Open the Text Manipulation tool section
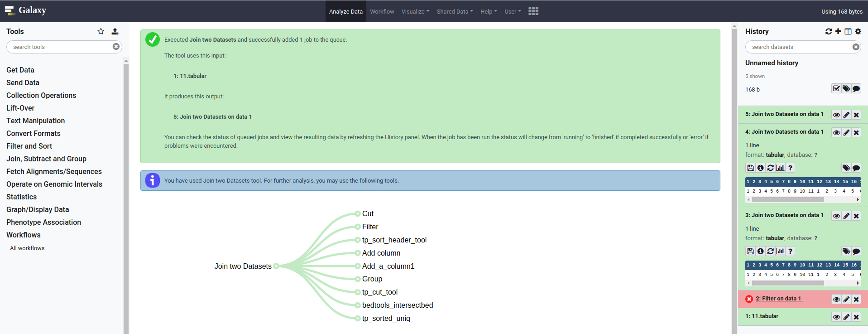868x334 pixels. pyautogui.click(x=35, y=121)
